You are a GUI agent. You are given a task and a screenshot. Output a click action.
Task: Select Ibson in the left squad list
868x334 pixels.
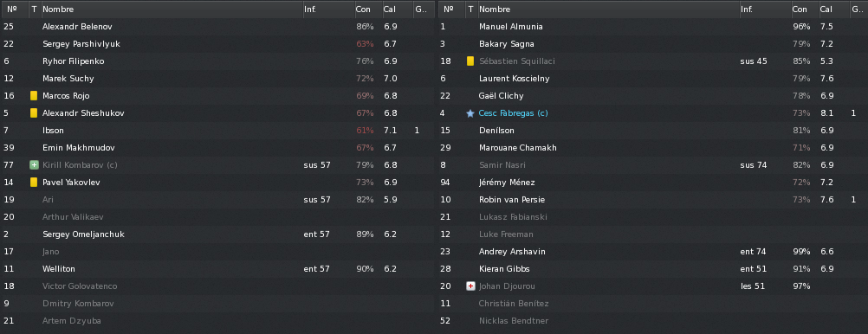click(218, 131)
